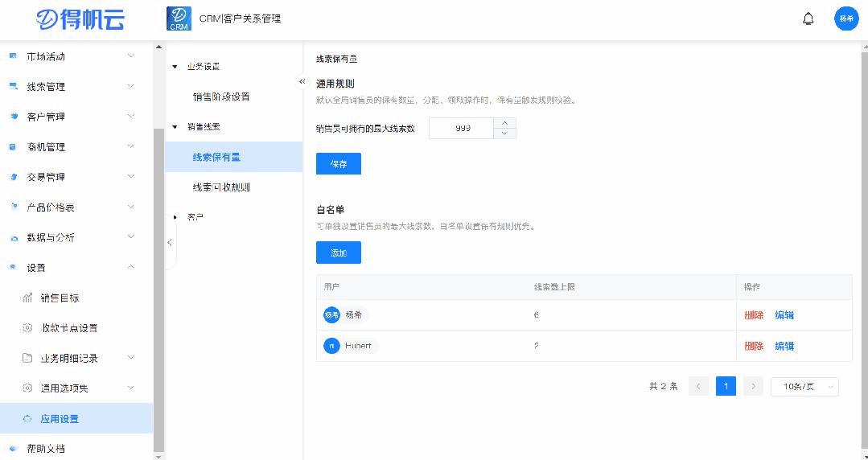The width and height of the screenshot is (868, 460).
Task: Click the next page arrow
Action: point(753,386)
